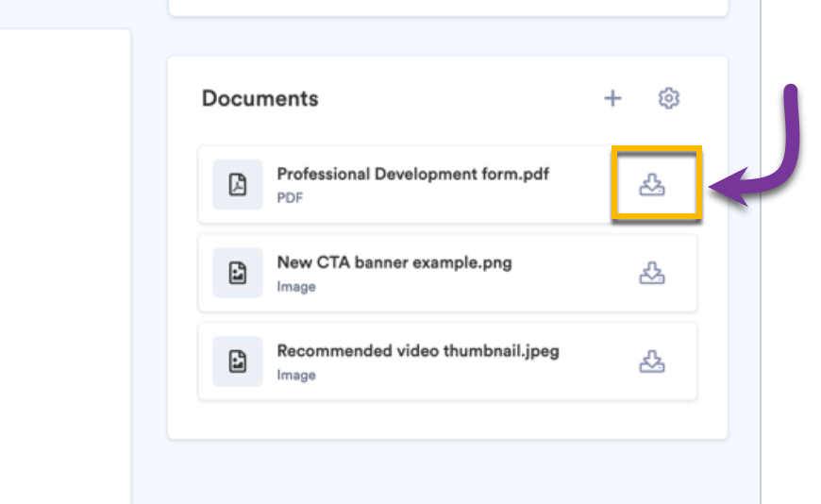Click the PDF type label
This screenshot has width=821, height=504.
[290, 198]
